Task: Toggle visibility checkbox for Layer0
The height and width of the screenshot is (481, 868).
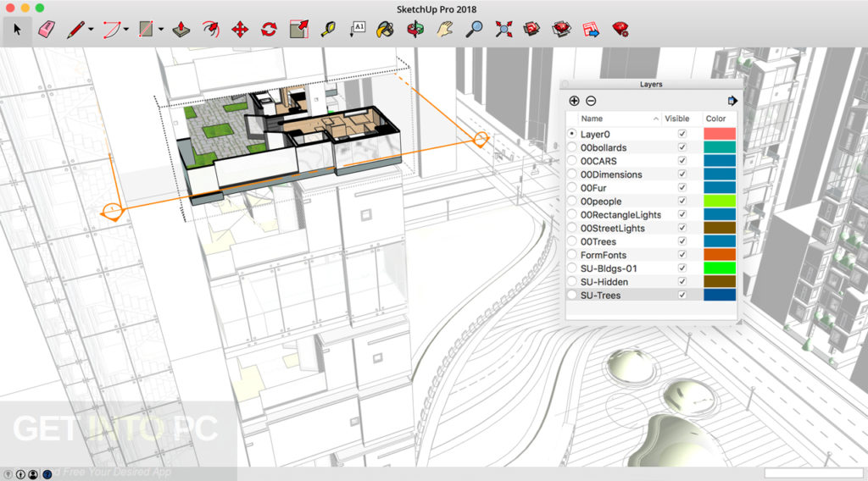Action: tap(682, 134)
